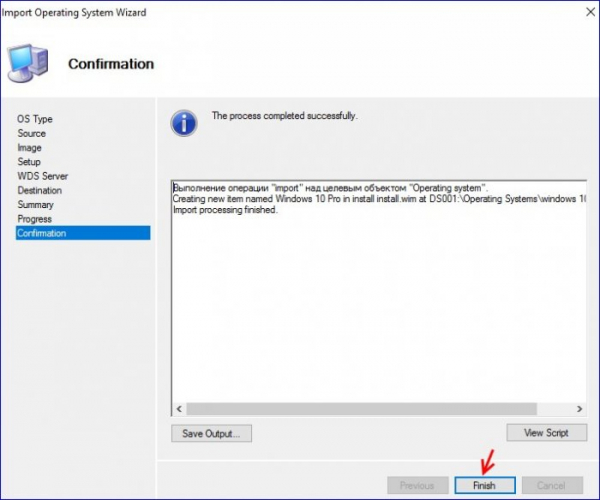Click the grayed Cancel button
Viewport: 600px width, 500px height.
point(552,485)
